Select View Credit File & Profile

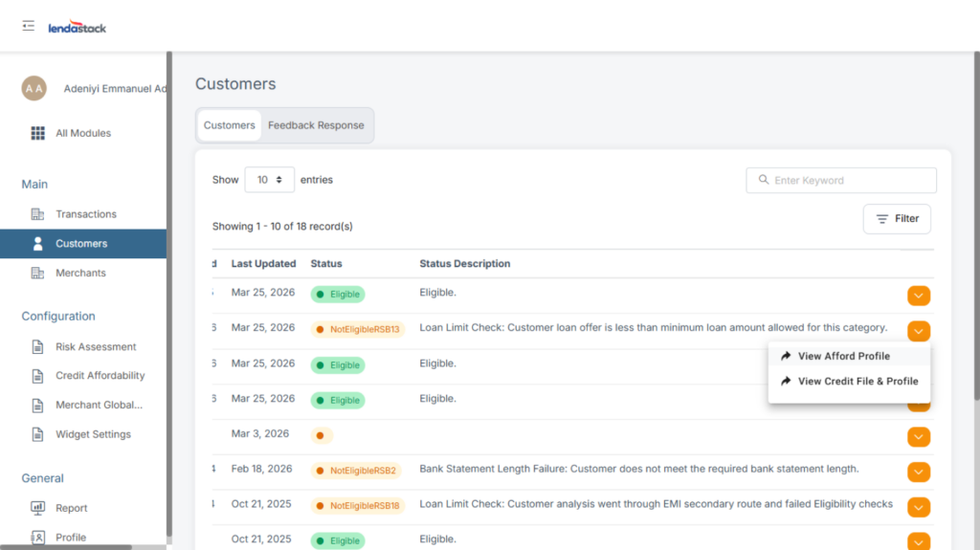click(857, 381)
